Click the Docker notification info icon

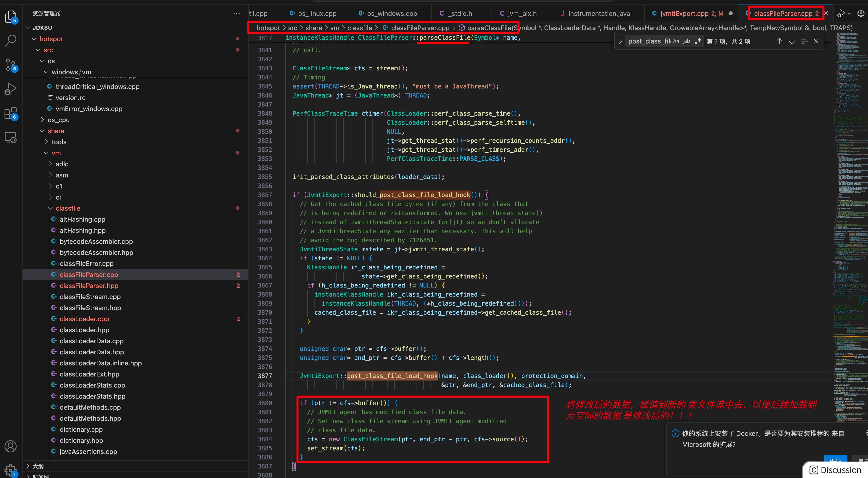click(675, 433)
